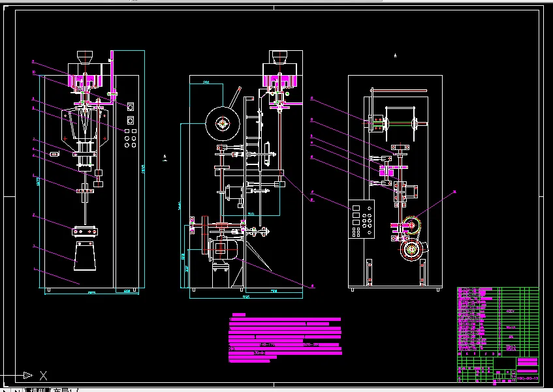Click the drawing number HDQ-00-13
The height and width of the screenshot is (392, 553).
tap(528, 378)
